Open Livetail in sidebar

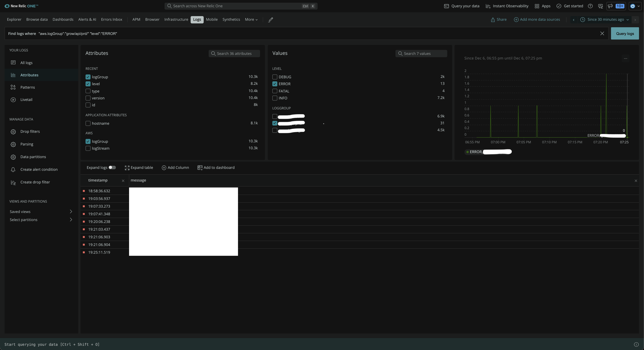click(x=41, y=100)
